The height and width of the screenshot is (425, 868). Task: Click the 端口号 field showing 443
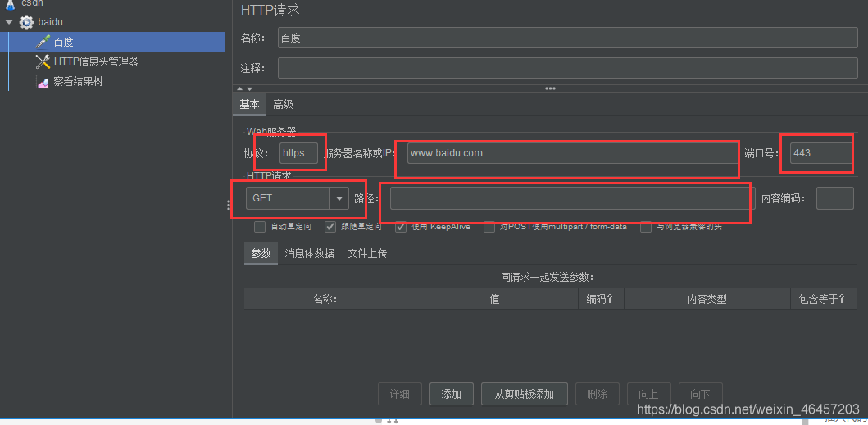[x=821, y=153]
